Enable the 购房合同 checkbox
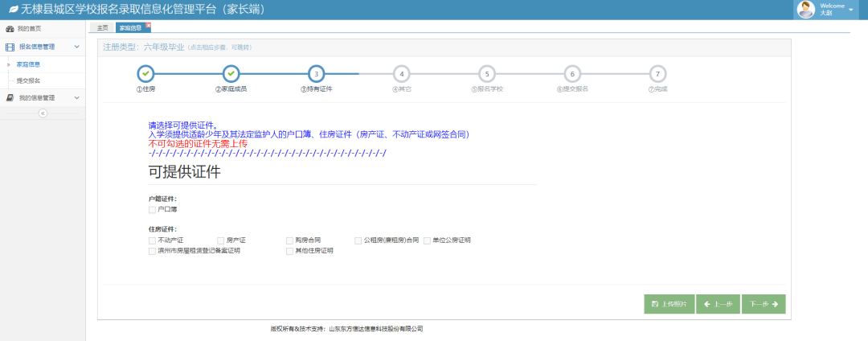 pos(289,240)
